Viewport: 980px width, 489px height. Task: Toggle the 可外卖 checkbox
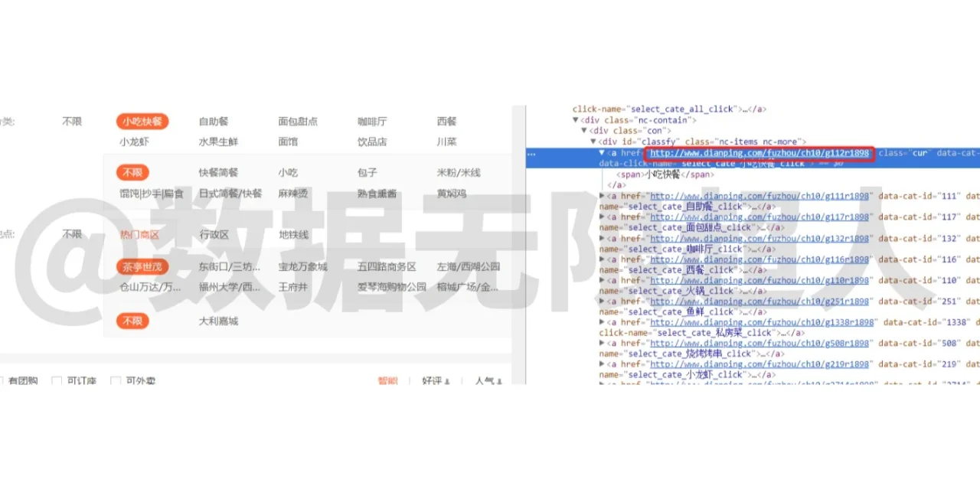coord(115,380)
